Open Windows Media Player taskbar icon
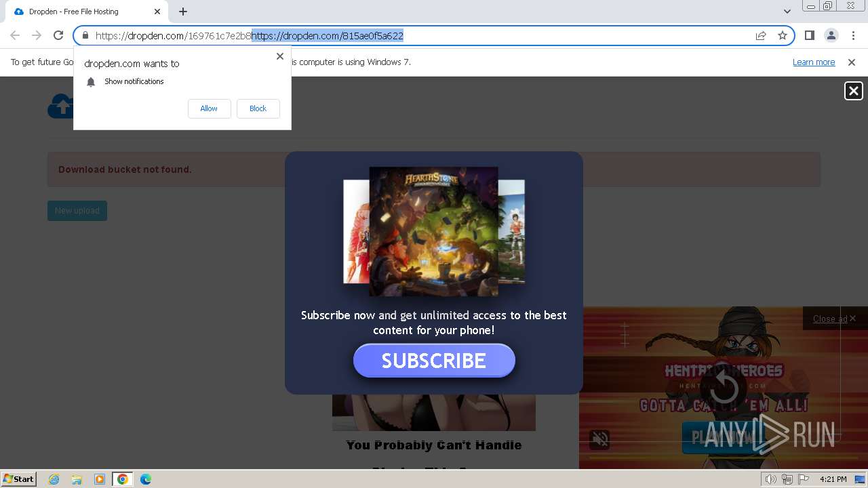The image size is (868, 488). (x=100, y=479)
